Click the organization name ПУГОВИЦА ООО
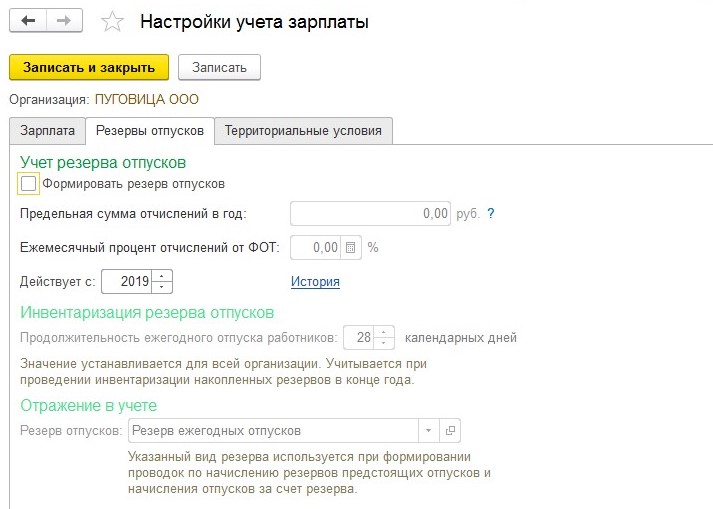 [146, 99]
